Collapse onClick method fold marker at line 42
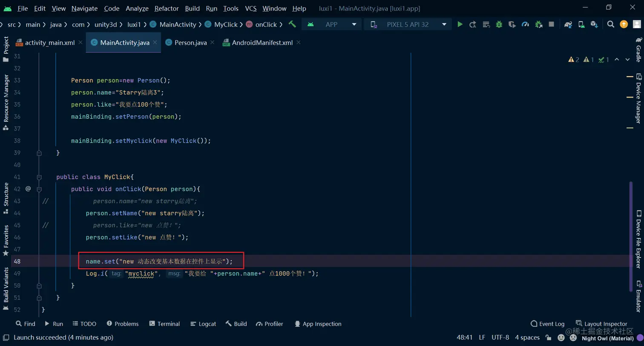The height and width of the screenshot is (346, 644). [x=39, y=189]
